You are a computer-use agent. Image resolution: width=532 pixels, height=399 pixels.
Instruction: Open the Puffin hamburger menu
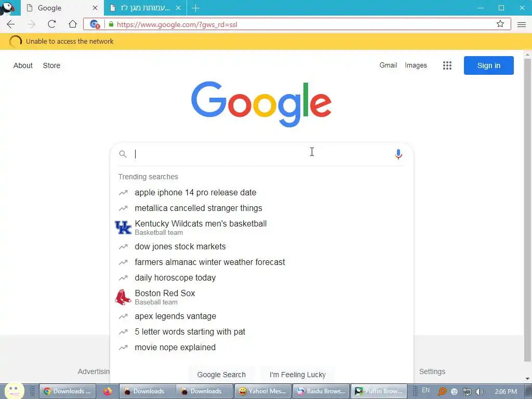point(522,24)
